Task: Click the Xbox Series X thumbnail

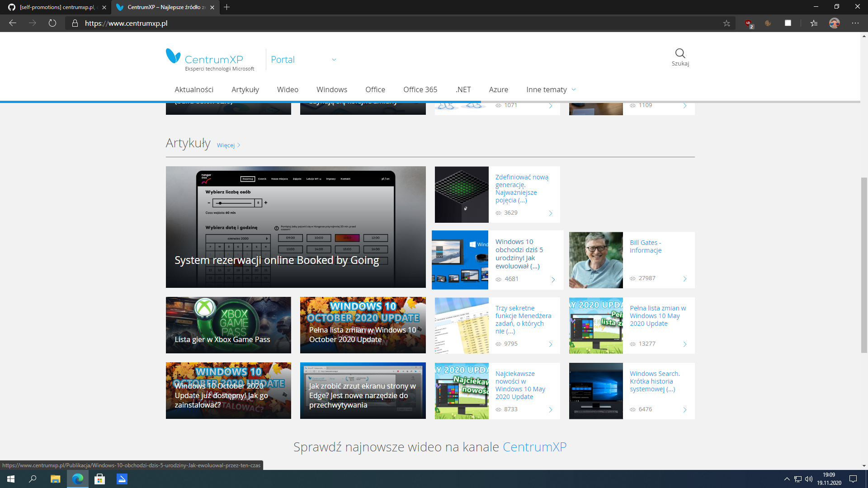Action: tap(462, 194)
